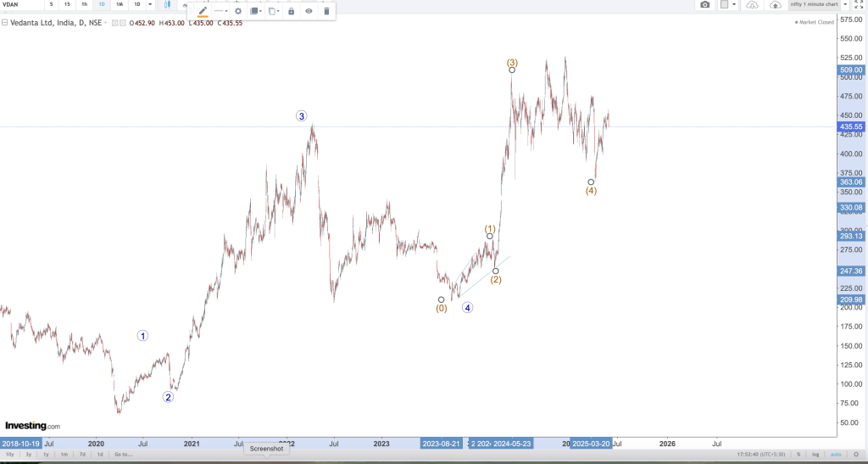Select orange wave point (0) marker

click(441, 299)
